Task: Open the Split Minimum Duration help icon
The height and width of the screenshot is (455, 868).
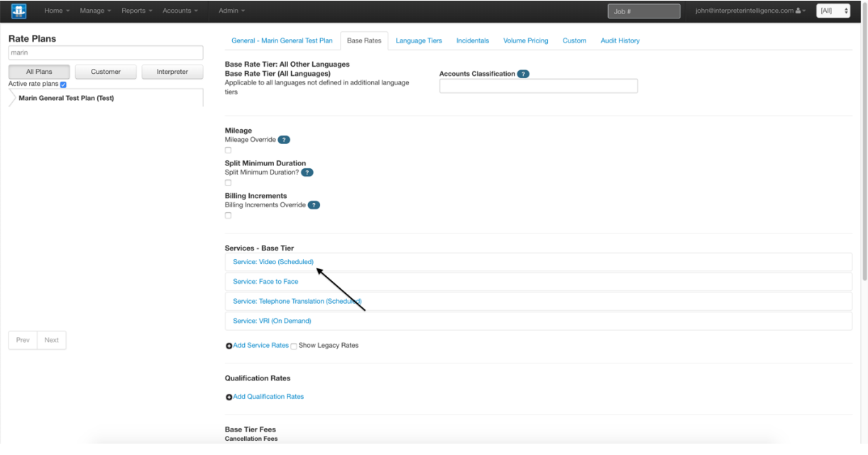Action: click(307, 172)
